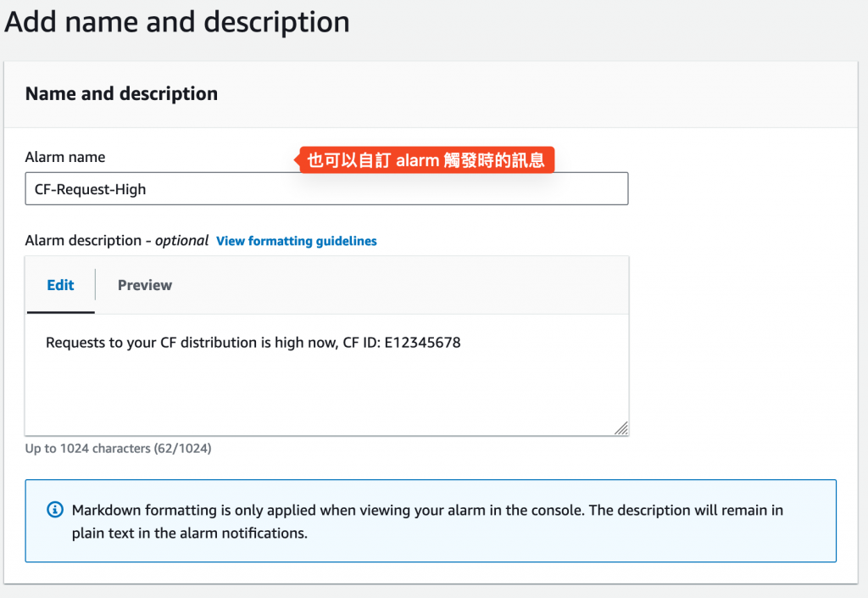This screenshot has height=598, width=868.
Task: Click the CF-Request-High text in name field
Action: pos(91,189)
